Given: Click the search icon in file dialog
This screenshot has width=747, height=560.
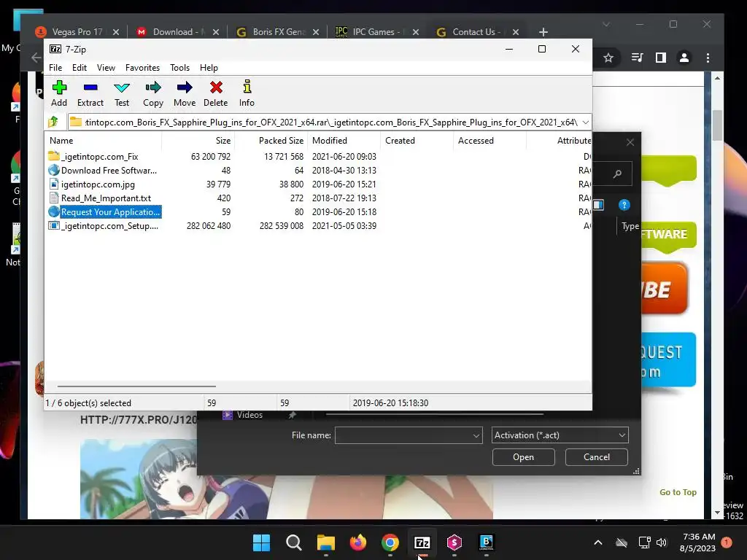Looking at the screenshot, I should click(617, 174).
